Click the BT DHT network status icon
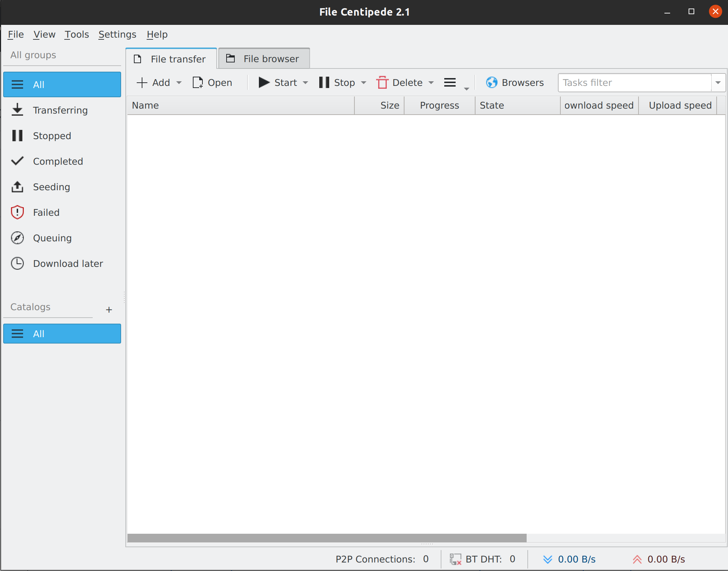The width and height of the screenshot is (728, 571). (x=455, y=559)
